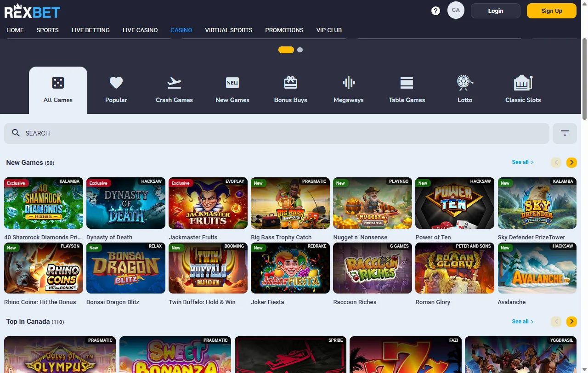Open Rhino Coins game thumbnail
Image resolution: width=588 pixels, height=373 pixels.
44,268
